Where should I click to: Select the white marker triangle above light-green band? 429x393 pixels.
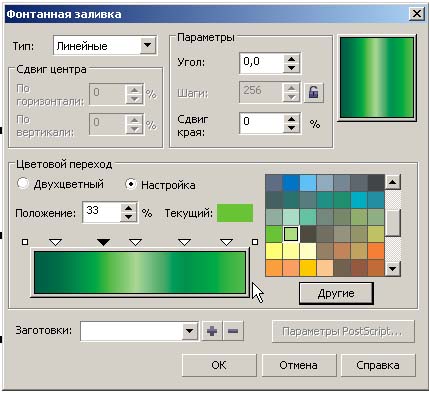[x=136, y=242]
